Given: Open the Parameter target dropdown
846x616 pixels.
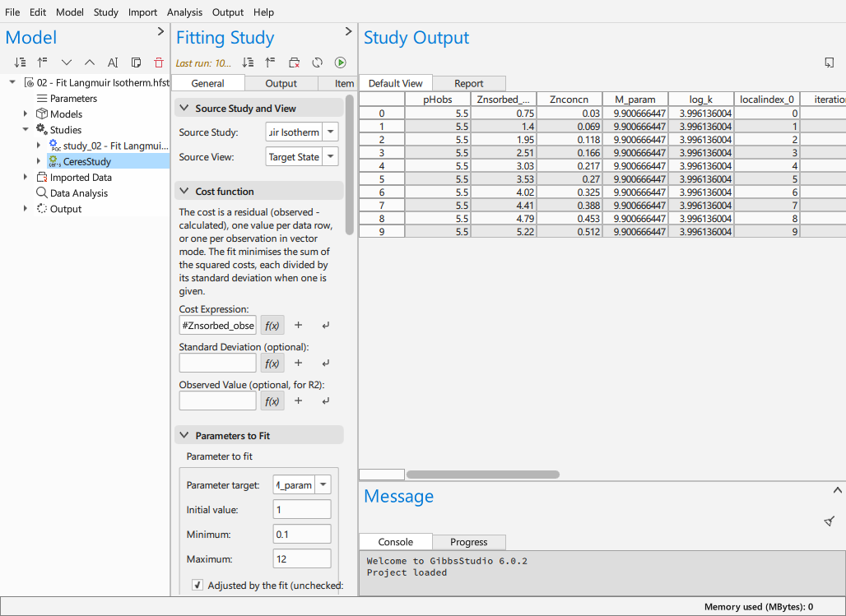Looking at the screenshot, I should click(323, 485).
